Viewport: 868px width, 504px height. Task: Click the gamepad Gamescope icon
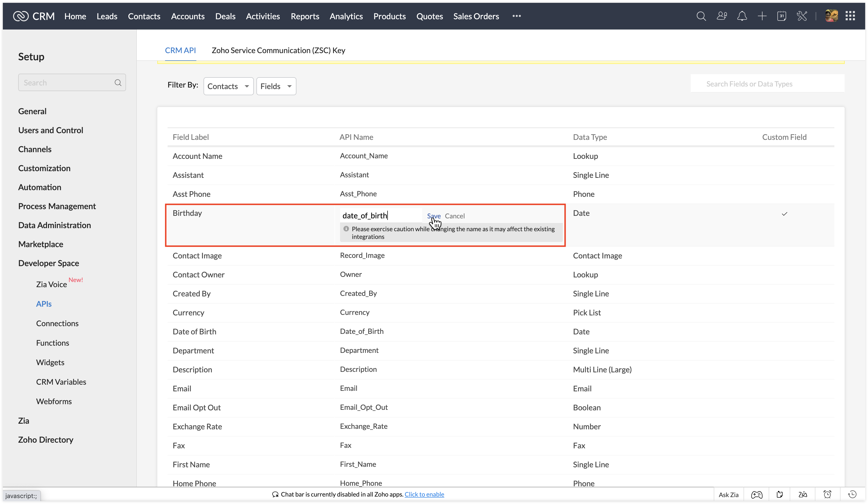pyautogui.click(x=756, y=495)
